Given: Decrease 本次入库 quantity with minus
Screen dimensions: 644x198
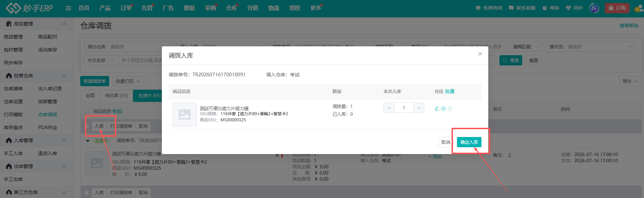Looking at the screenshot, I should (x=389, y=108).
